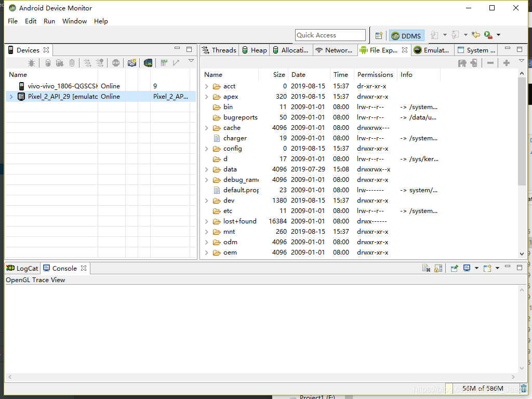Click the Push file onto device icon
This screenshot has width=532, height=399.
point(474,63)
